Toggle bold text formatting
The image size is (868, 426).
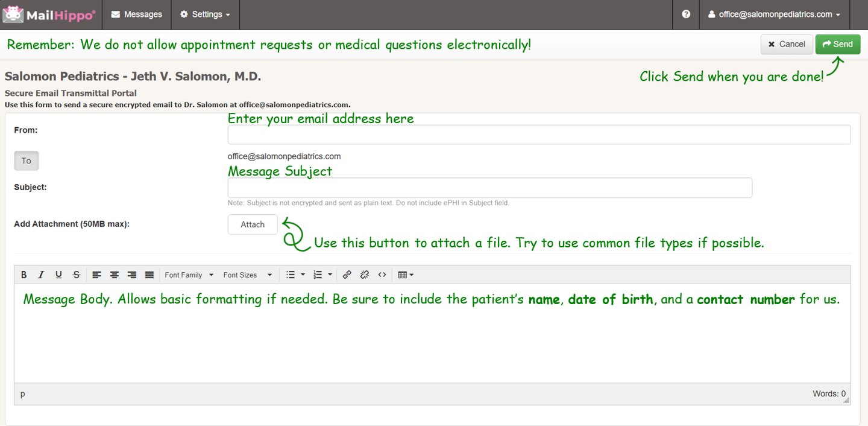coord(24,275)
